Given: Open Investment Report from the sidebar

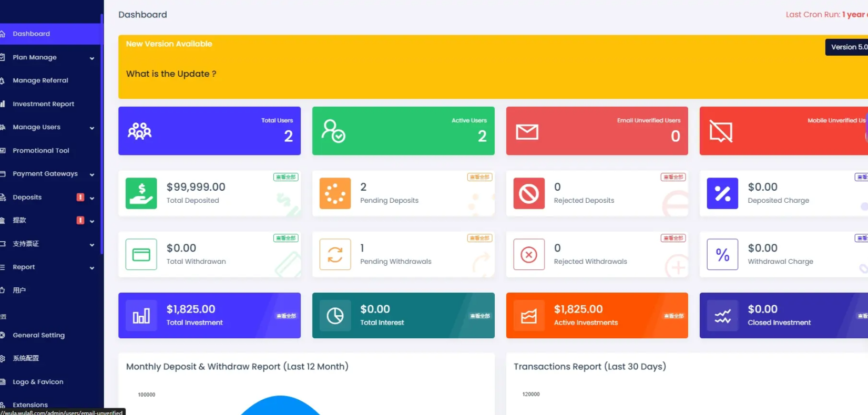Looking at the screenshot, I should [43, 104].
